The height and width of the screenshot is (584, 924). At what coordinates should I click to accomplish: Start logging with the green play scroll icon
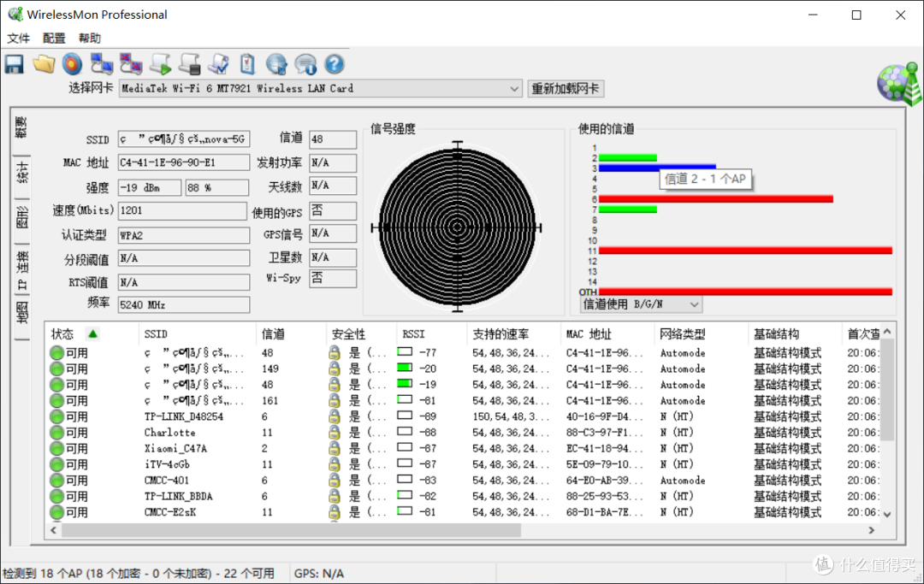[160, 64]
